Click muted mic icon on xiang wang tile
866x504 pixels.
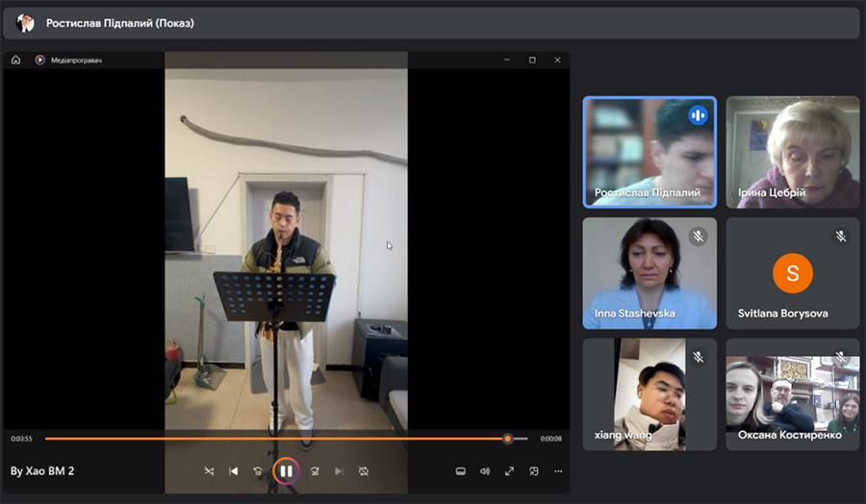point(699,357)
